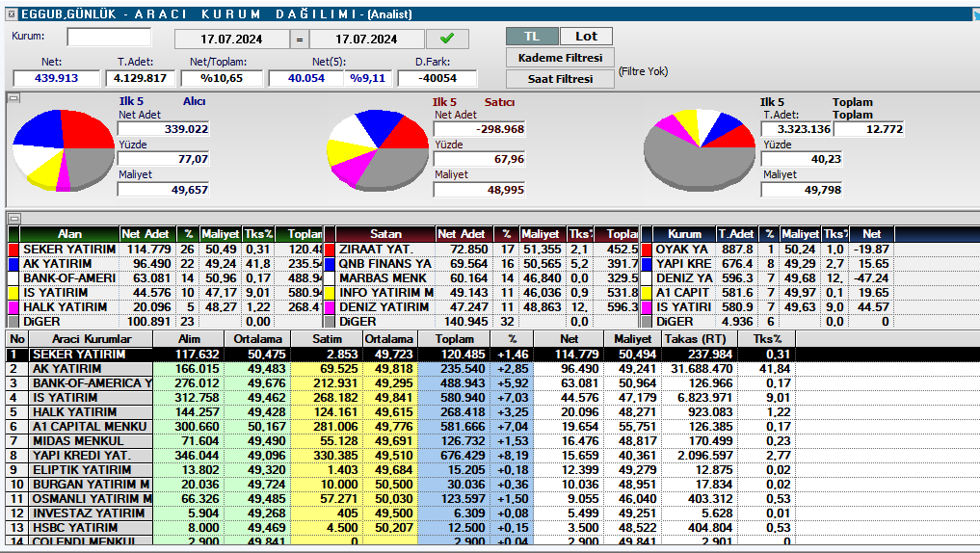This screenshot has width=980, height=553.
Task: Click the red swatch beside ZIRAAT YAT. in Satan
Action: [330, 250]
